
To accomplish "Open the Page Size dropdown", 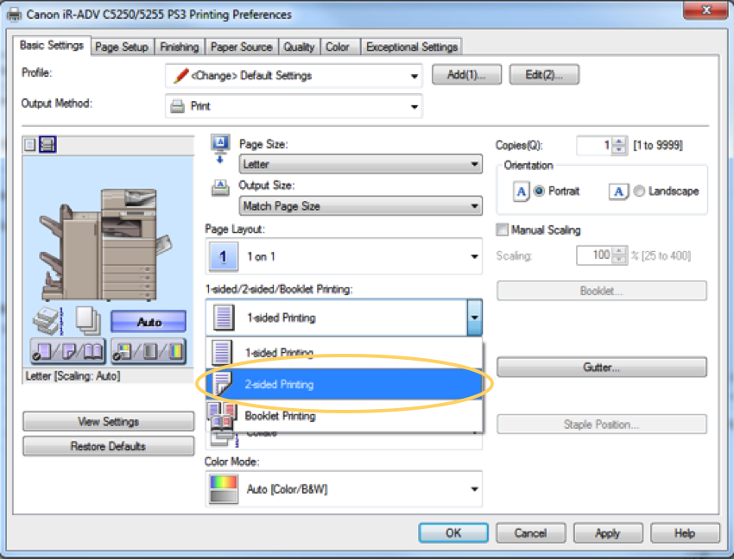I will (360, 164).
